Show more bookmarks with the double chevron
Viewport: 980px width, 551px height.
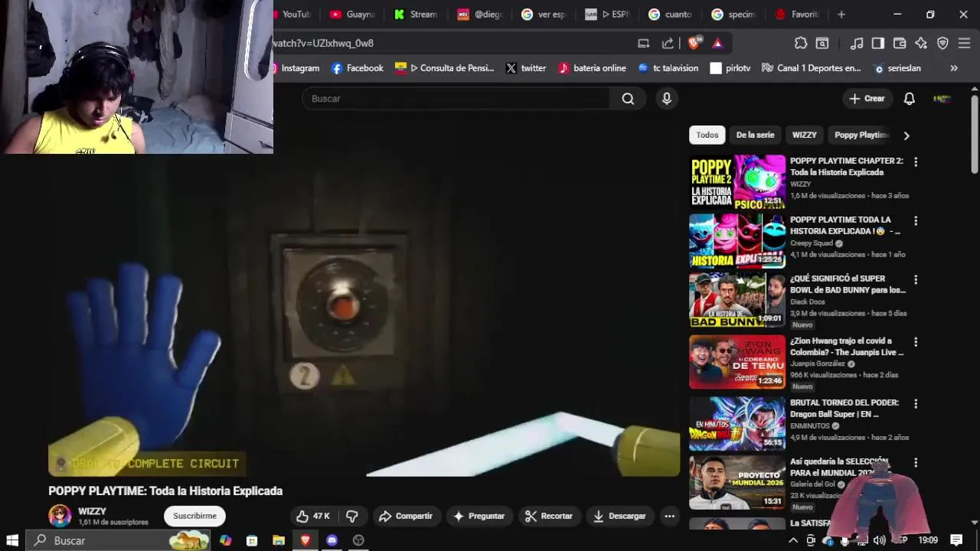(954, 68)
